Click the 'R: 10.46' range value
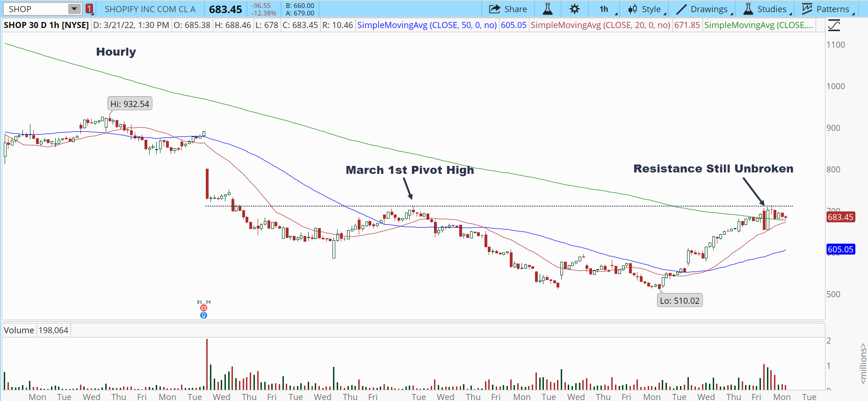This screenshot has height=401, width=868. (x=338, y=25)
